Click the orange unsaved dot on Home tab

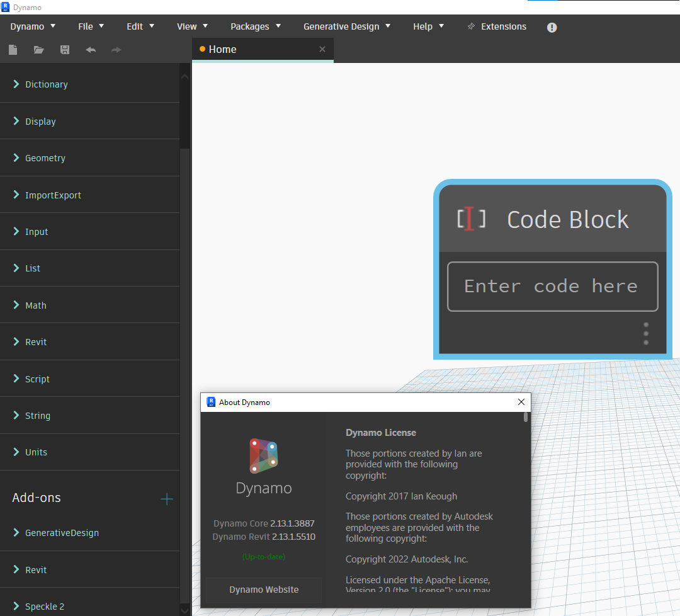(202, 49)
